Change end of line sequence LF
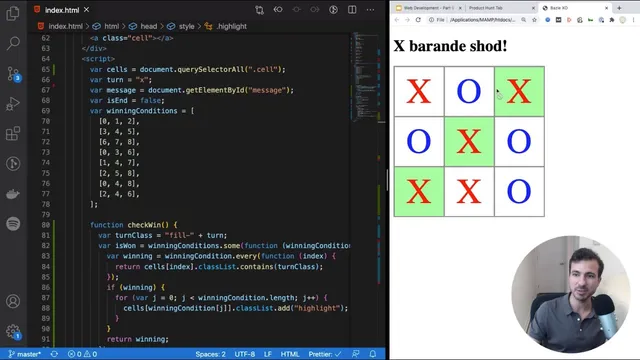 pyautogui.click(x=268, y=354)
